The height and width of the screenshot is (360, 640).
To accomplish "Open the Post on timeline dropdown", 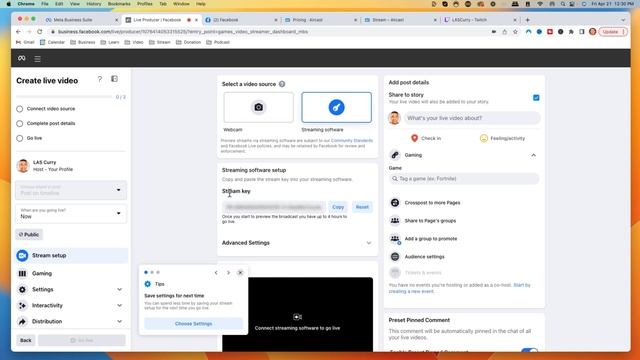I will click(71, 190).
